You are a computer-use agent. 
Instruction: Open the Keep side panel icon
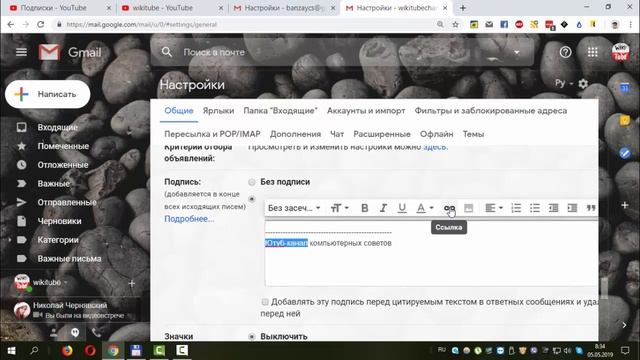[624, 120]
